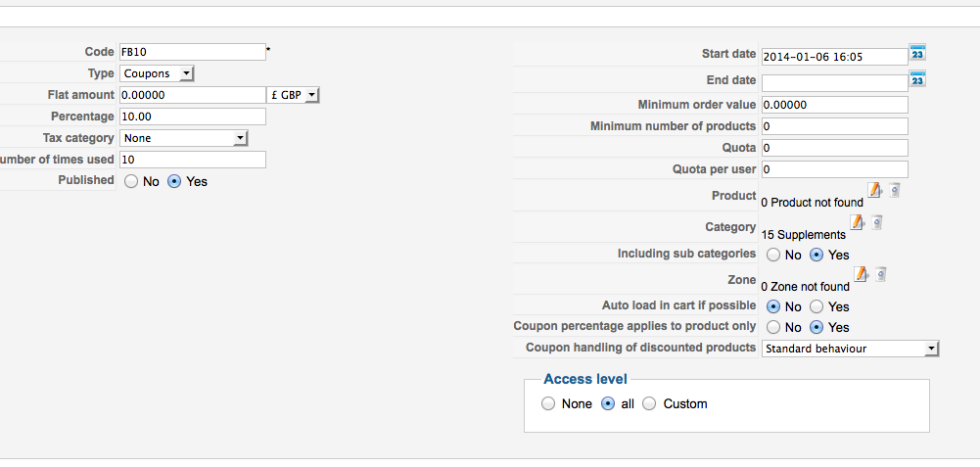Image resolution: width=980 pixels, height=467 pixels.
Task: Select None access level option
Action: pos(548,403)
